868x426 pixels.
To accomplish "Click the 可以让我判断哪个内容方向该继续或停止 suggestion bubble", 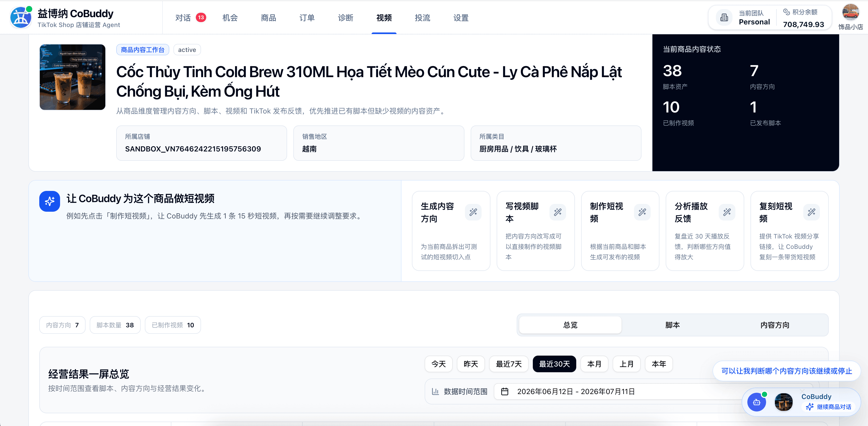I will click(x=786, y=371).
